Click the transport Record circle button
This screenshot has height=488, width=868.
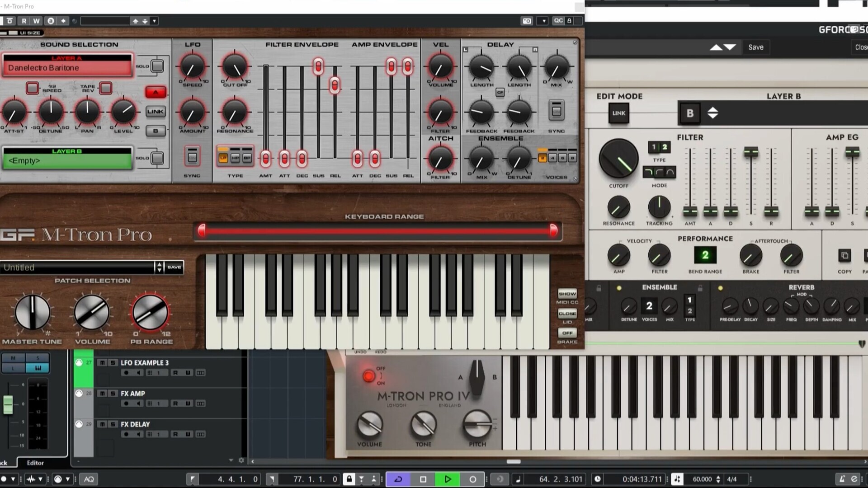coord(472,479)
